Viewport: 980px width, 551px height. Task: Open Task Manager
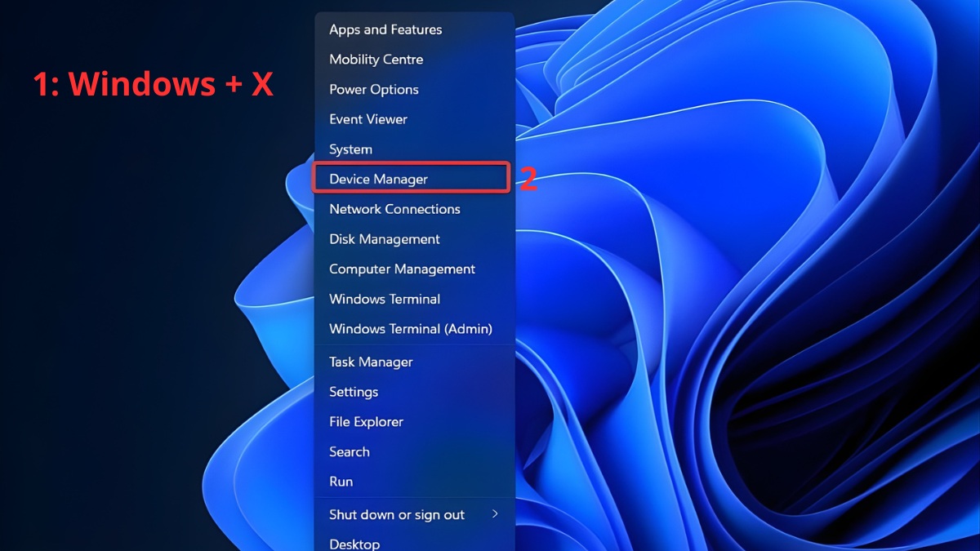tap(371, 362)
